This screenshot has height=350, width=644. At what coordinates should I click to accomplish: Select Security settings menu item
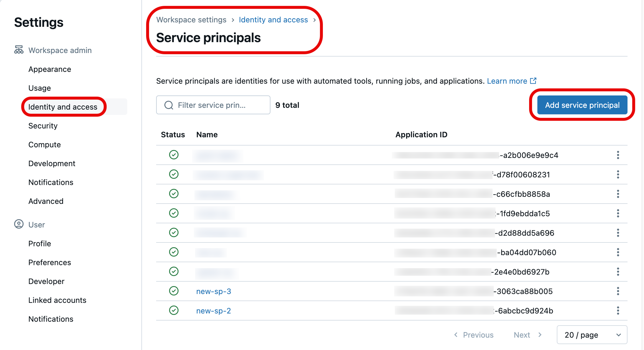[x=43, y=126]
